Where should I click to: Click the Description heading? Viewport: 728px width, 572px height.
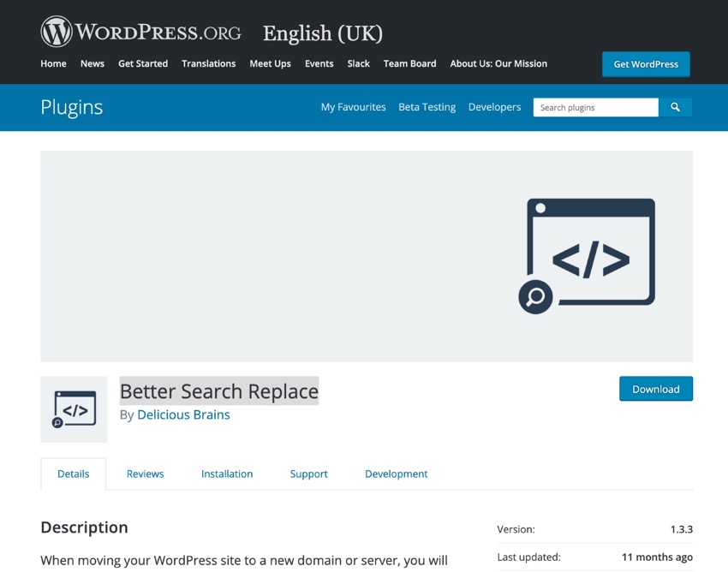[x=84, y=527]
